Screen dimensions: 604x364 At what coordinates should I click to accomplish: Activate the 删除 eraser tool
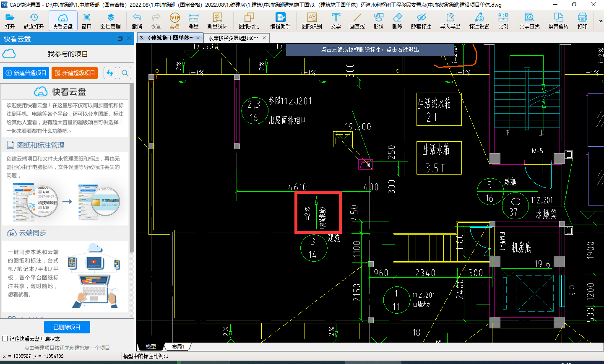coord(397,21)
